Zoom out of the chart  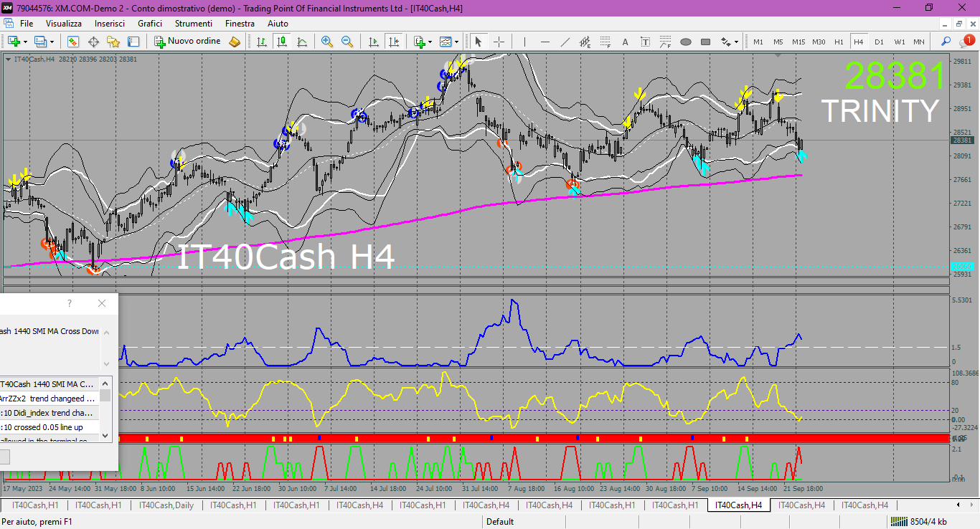click(x=347, y=42)
